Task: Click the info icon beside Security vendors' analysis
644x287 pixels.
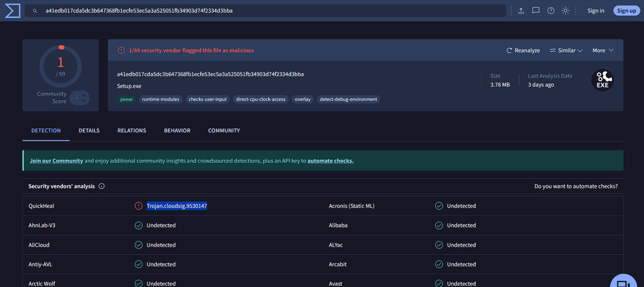Action: pyautogui.click(x=102, y=186)
